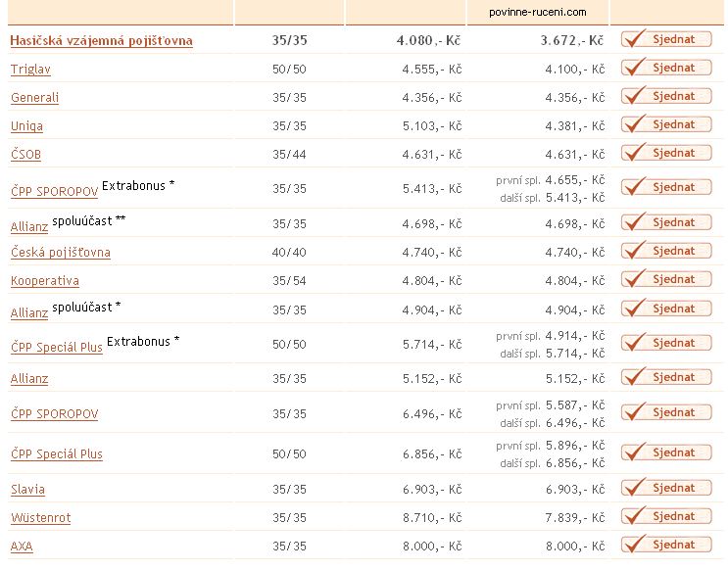The image size is (728, 571).
Task: Click Sjednat for the Generali offer
Action: click(x=666, y=96)
